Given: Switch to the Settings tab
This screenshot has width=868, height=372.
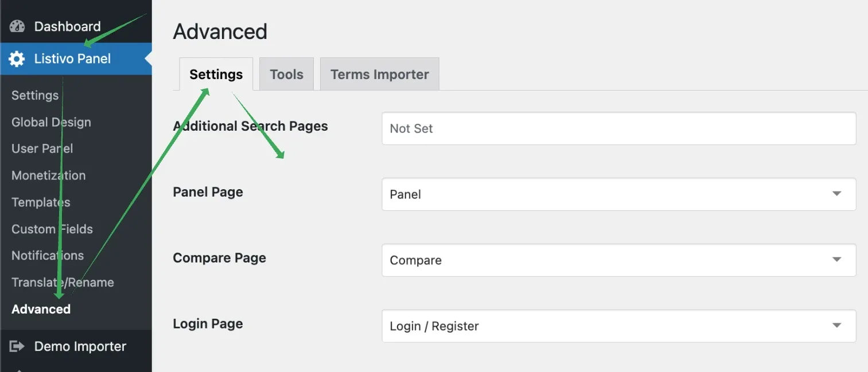Looking at the screenshot, I should tap(216, 74).
